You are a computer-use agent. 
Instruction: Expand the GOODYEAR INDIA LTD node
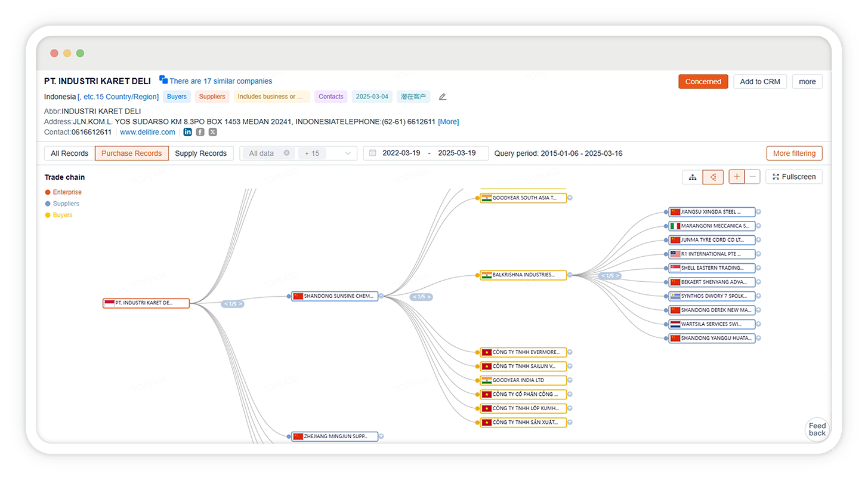[x=570, y=380]
